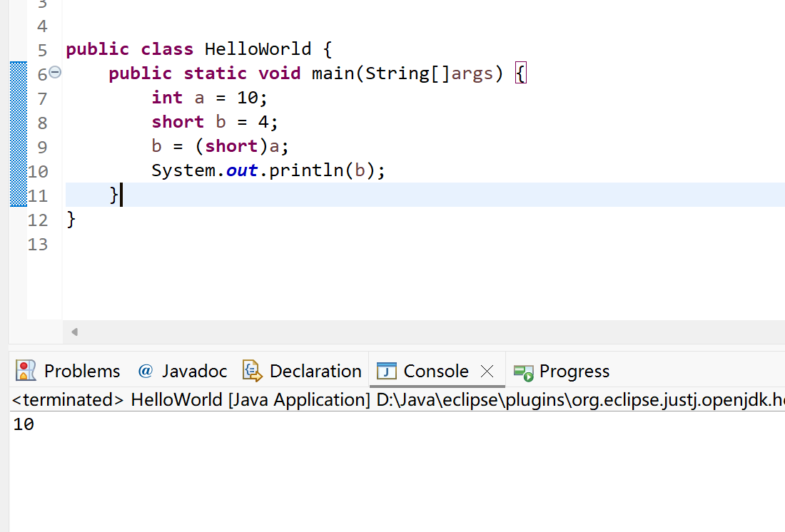Click the 'main' method name
The image size is (785, 532).
tap(333, 73)
